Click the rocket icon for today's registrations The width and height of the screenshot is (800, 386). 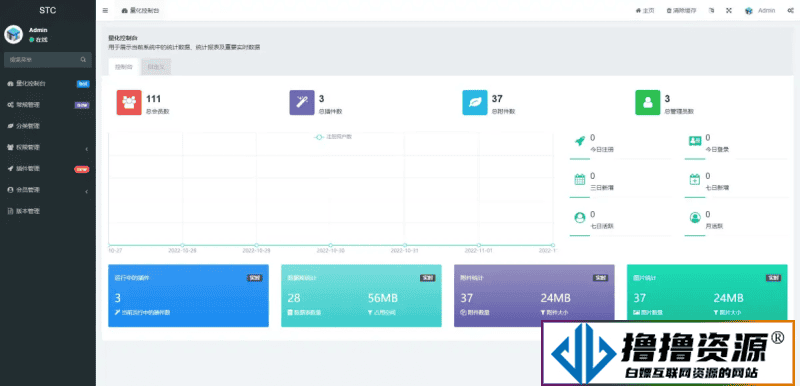[x=579, y=141]
